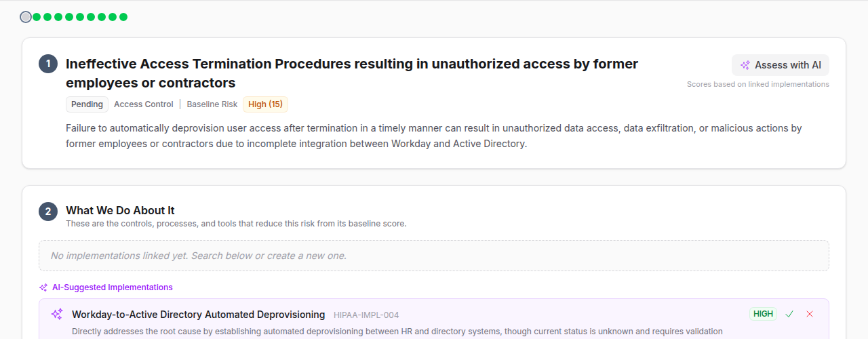
Task: Click the sparkle icon left of the Workday-to-Active Directory suggestion
Action: pos(57,314)
